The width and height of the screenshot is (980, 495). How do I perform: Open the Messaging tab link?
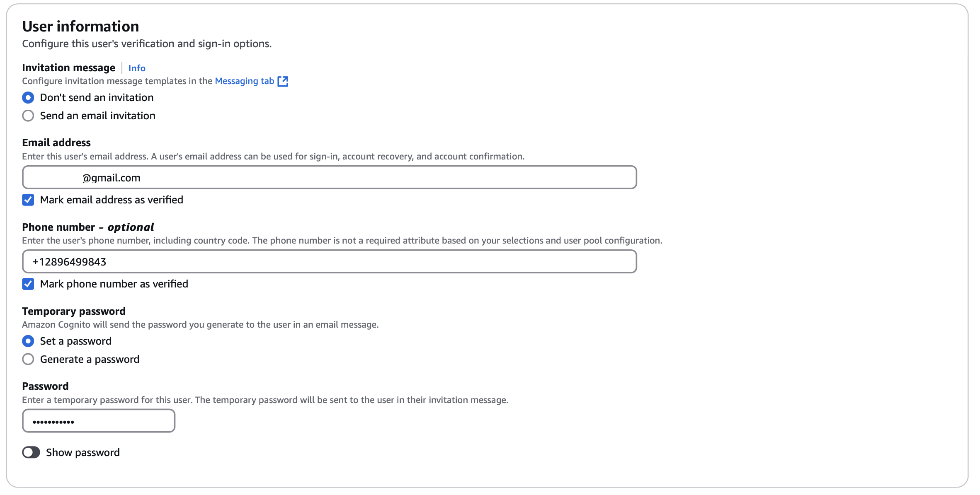[x=245, y=81]
